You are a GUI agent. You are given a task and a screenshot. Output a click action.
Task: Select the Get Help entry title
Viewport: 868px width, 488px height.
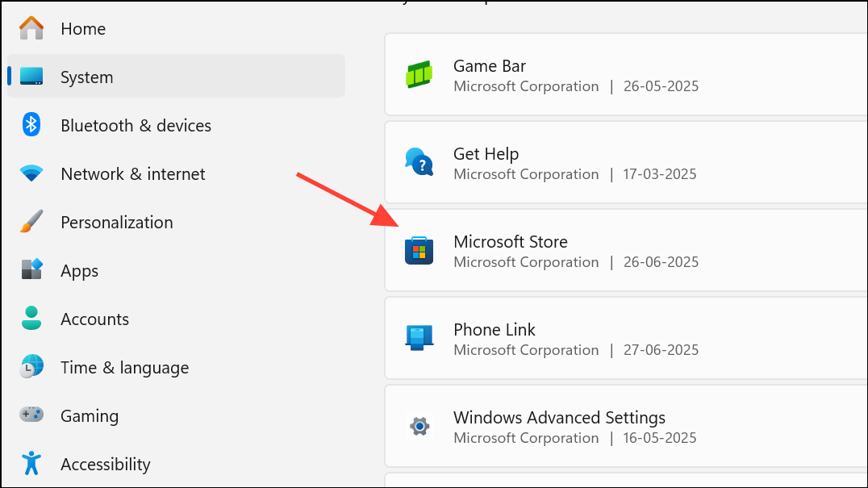tap(486, 154)
